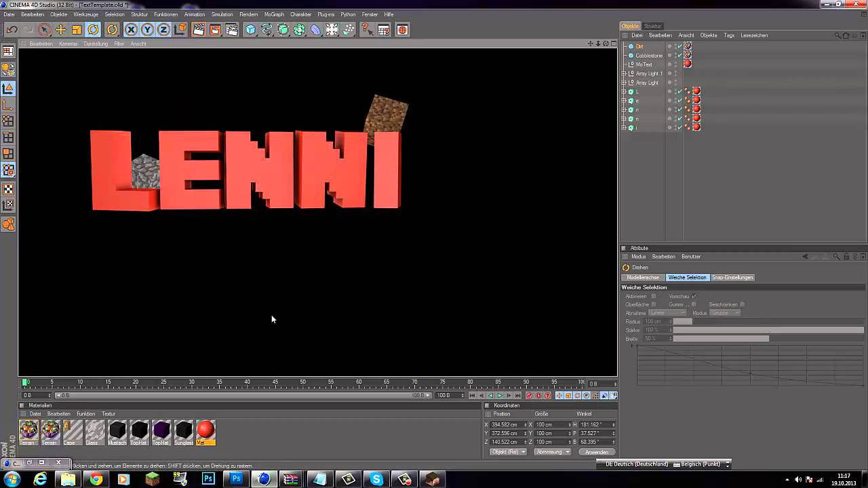Add a cube primitive object

coord(251,30)
